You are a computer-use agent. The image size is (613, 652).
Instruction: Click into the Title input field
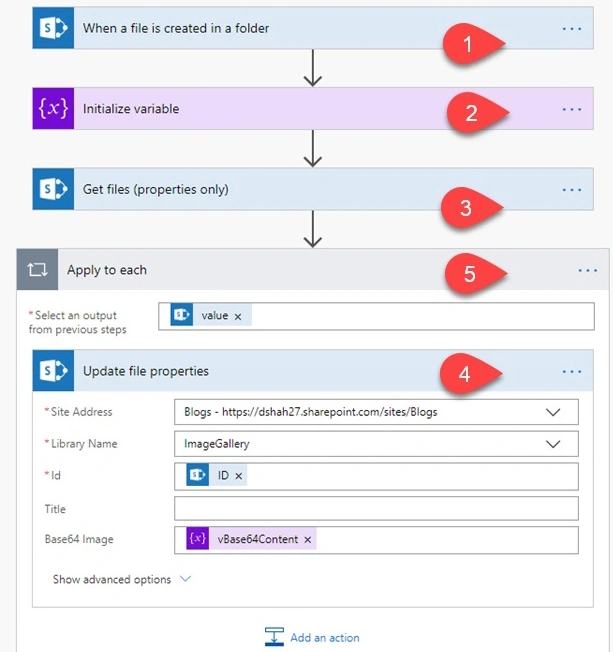[376, 508]
